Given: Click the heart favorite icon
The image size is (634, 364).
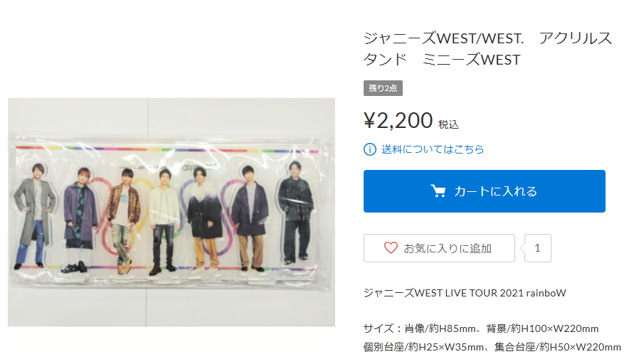Looking at the screenshot, I should pyautogui.click(x=391, y=247).
